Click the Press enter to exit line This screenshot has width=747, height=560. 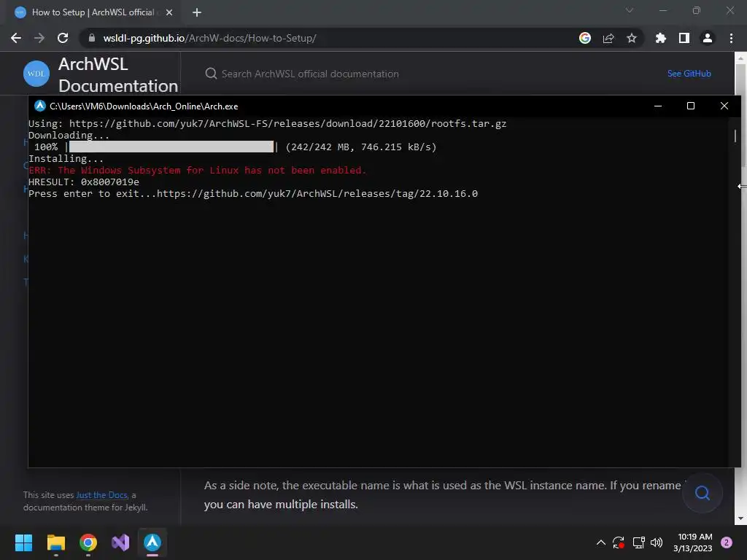[x=253, y=194]
